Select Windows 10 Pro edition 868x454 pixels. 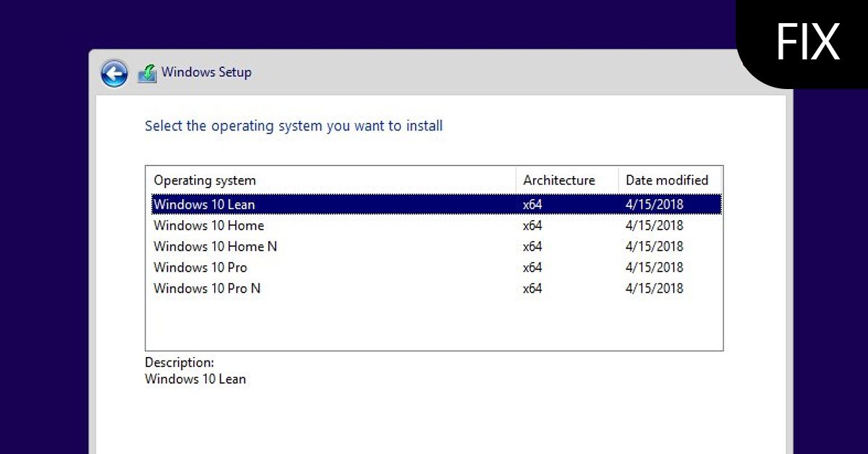200,267
